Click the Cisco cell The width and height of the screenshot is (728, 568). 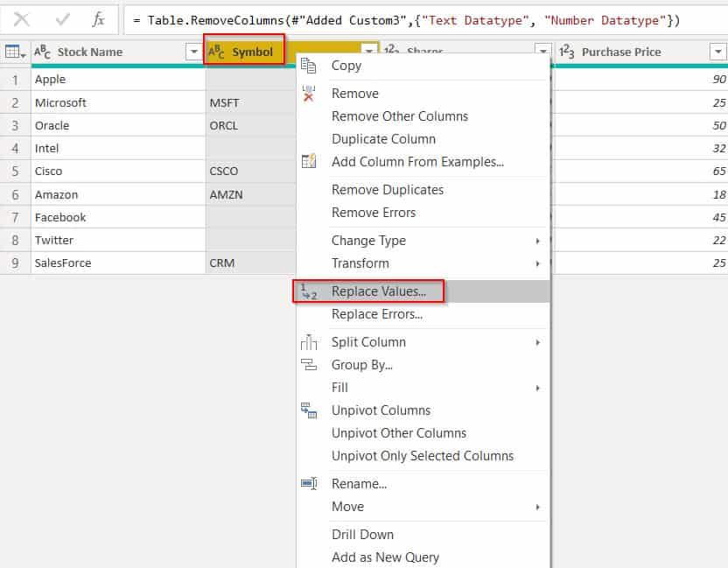coord(118,171)
